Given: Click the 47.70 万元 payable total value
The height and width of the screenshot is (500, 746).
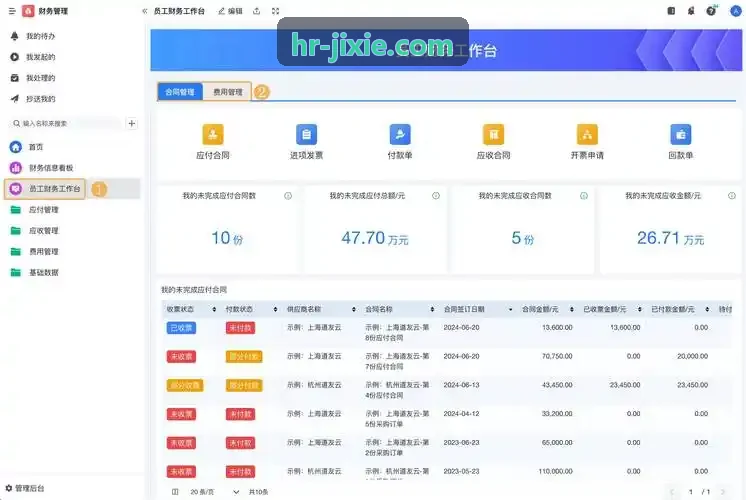Looking at the screenshot, I should coord(375,238).
